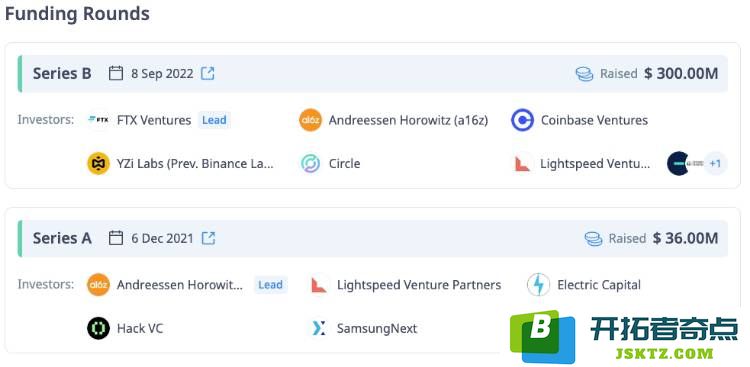Click the a16z logo in Series B
This screenshot has height=367, width=750.
[x=310, y=120]
